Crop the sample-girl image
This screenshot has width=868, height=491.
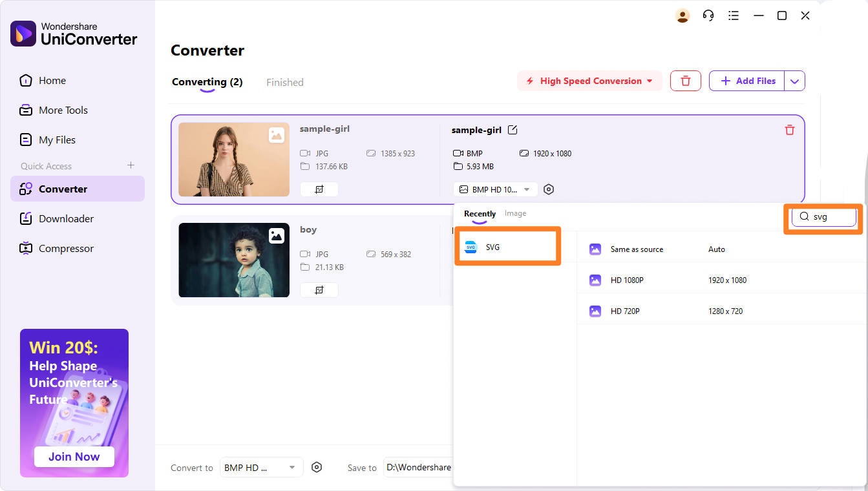pos(319,190)
